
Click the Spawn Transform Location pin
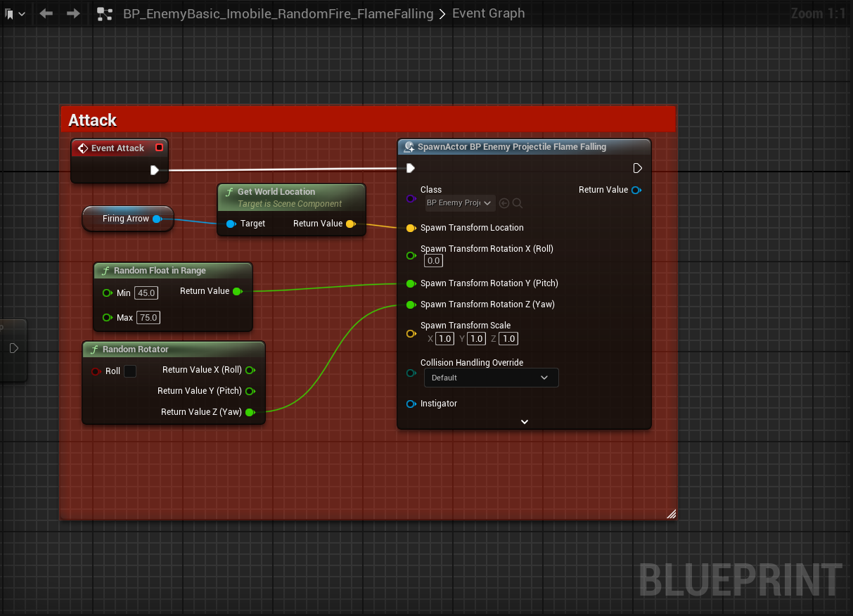(x=411, y=228)
